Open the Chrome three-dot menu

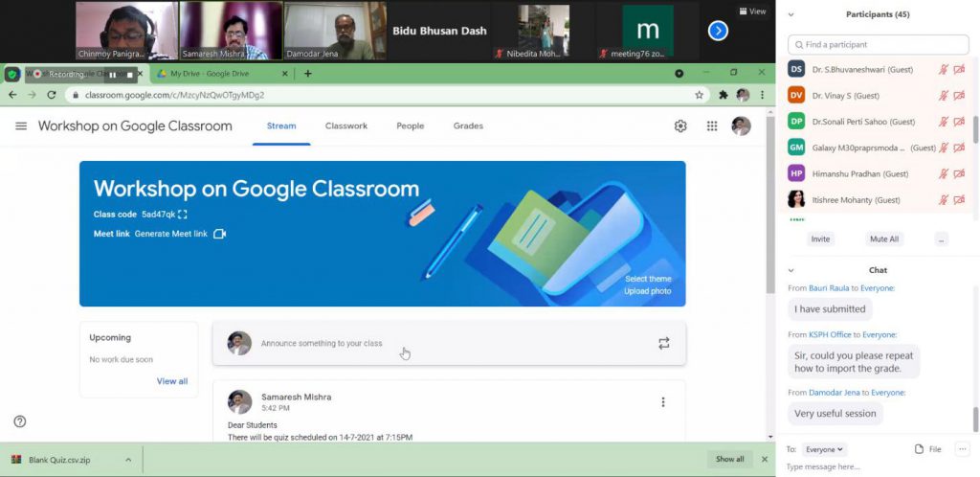[762, 95]
